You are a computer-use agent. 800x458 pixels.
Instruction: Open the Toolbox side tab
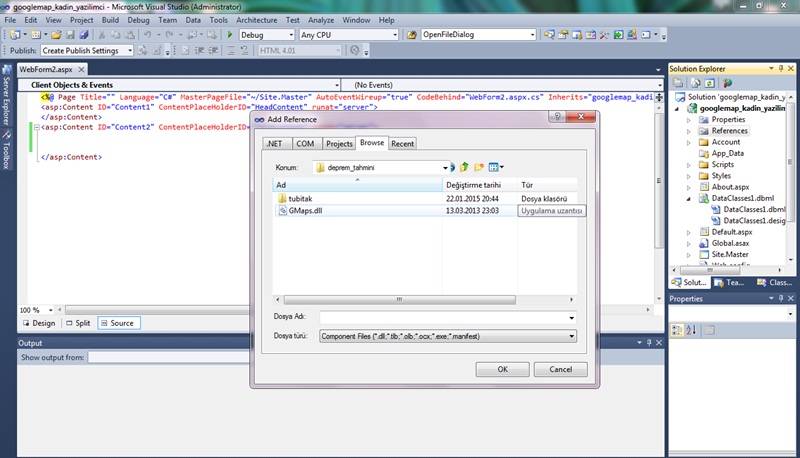pyautogui.click(x=6, y=149)
